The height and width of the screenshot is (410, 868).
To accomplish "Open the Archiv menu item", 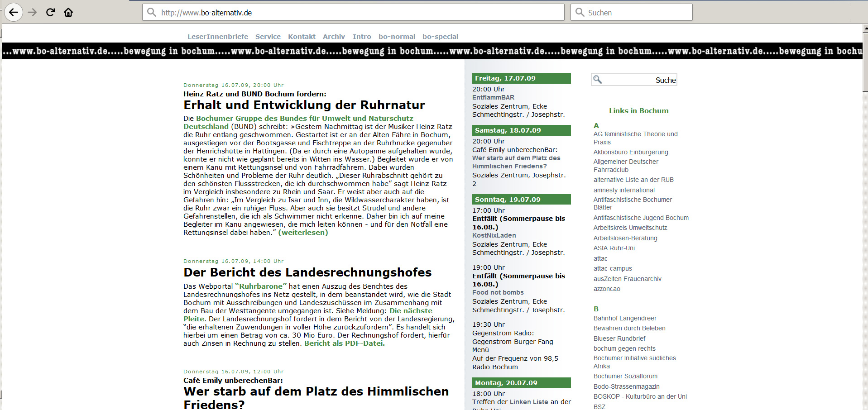I will 334,37.
